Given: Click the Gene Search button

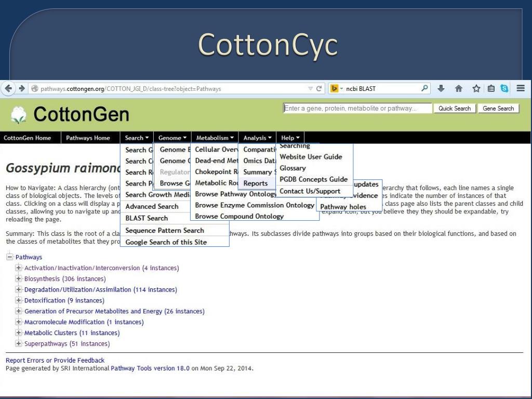Looking at the screenshot, I should (498, 109).
